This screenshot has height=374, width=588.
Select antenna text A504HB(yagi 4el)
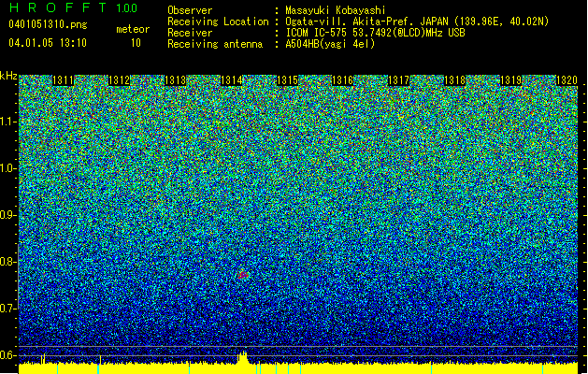pos(330,44)
